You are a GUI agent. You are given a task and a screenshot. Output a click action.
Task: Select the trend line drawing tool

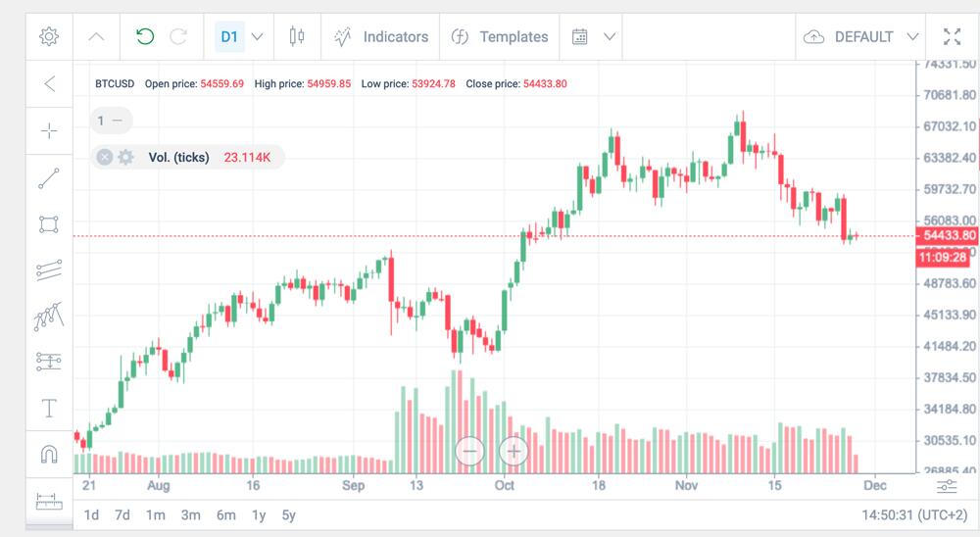click(x=49, y=178)
